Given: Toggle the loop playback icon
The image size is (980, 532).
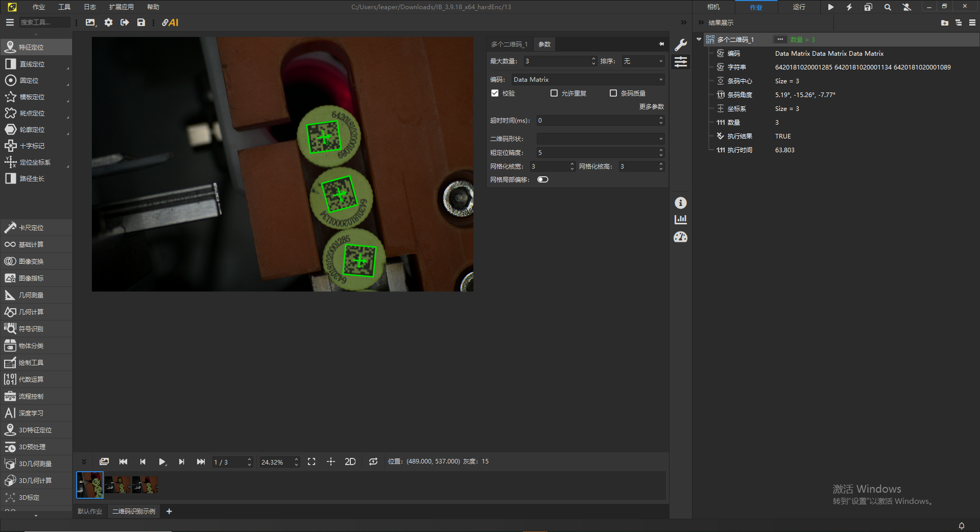Looking at the screenshot, I should [x=373, y=461].
